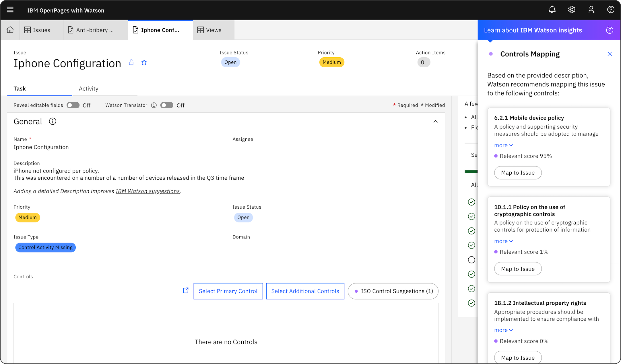Open the hamburger navigation menu
Image resolution: width=621 pixels, height=364 pixels.
(x=10, y=10)
